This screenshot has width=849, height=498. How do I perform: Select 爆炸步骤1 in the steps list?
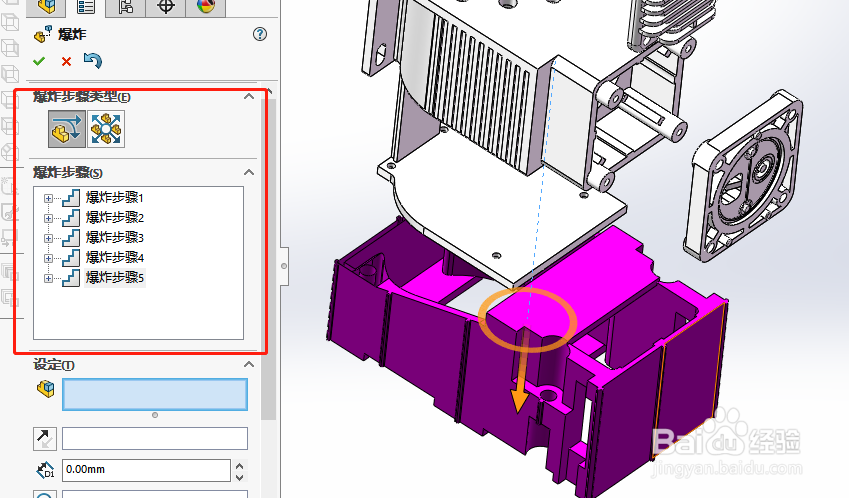tap(115, 198)
